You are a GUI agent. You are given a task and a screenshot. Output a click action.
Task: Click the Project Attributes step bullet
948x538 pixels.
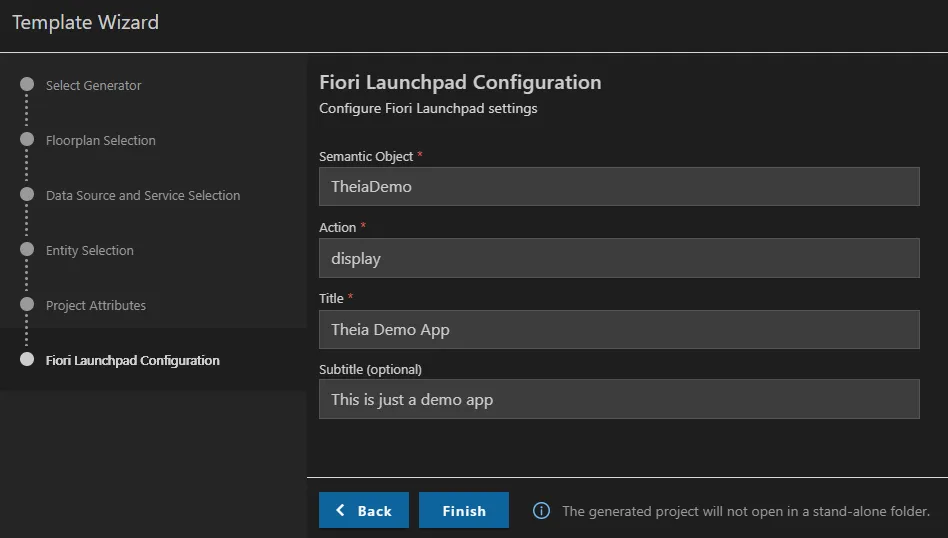click(x=27, y=305)
